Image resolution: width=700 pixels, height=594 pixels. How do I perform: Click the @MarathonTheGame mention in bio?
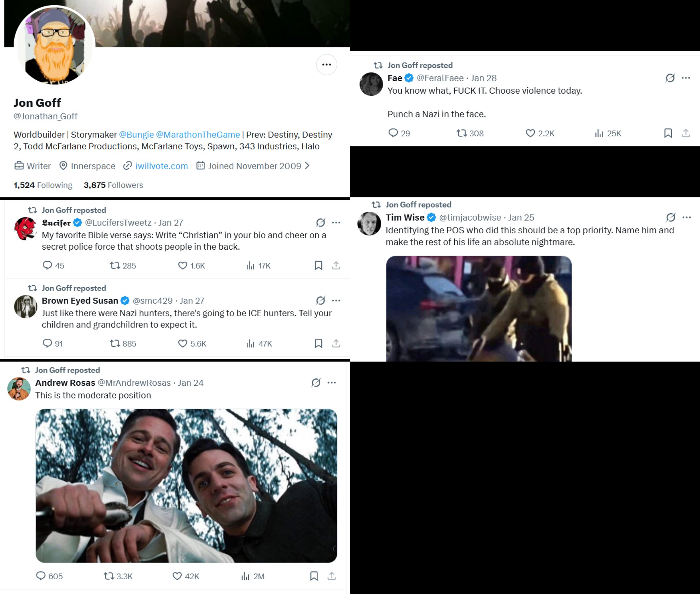[x=198, y=135]
